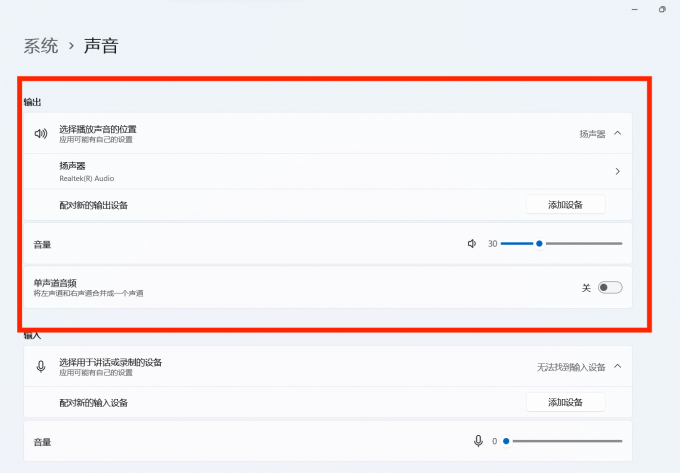Open 扬声器 Realtek(R) Audio device properties
Viewport: 680px width, 473px height.
pos(327,172)
